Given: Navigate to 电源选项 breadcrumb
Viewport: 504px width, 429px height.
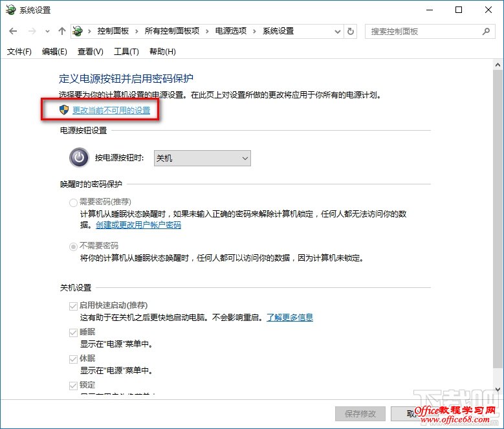Looking at the screenshot, I should click(x=231, y=31).
